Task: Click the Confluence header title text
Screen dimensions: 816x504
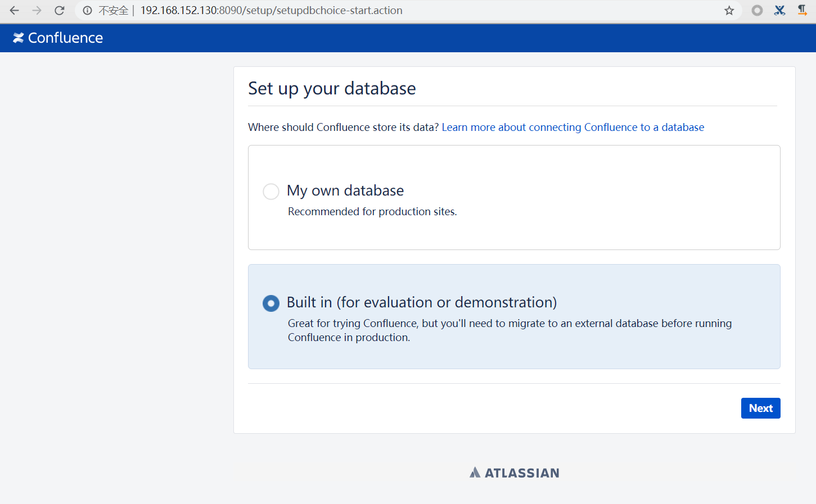Action: 65,38
